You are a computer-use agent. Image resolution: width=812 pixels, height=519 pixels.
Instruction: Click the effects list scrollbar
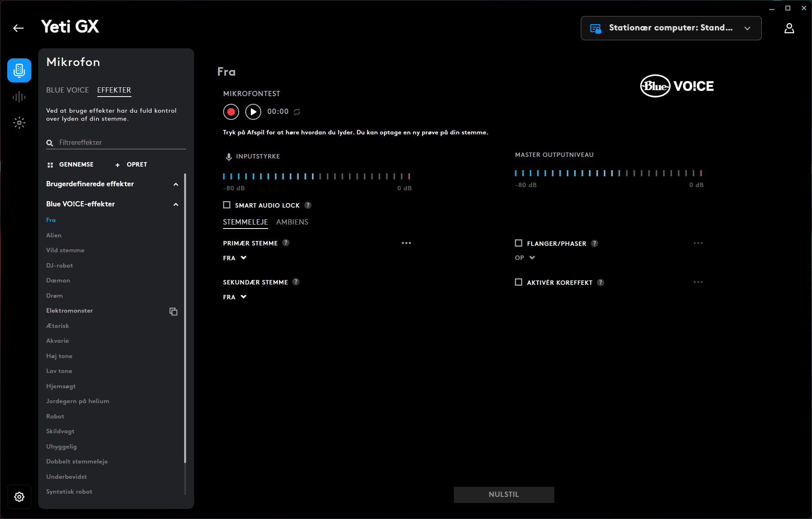coord(185,318)
